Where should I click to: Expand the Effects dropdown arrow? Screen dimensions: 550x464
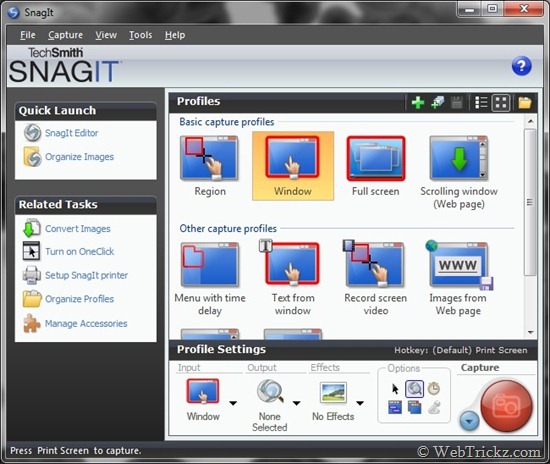tap(360, 403)
